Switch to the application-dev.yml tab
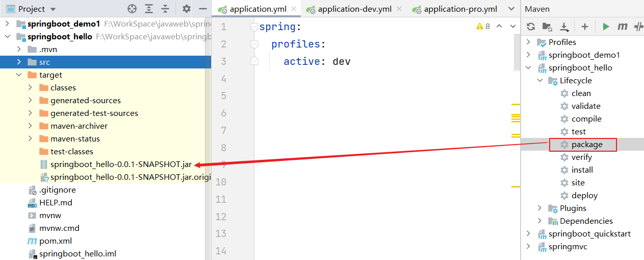 click(355, 9)
